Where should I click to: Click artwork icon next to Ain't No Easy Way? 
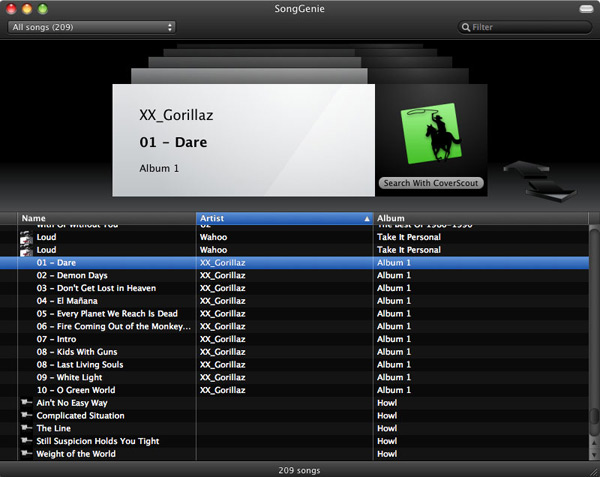coord(26,402)
